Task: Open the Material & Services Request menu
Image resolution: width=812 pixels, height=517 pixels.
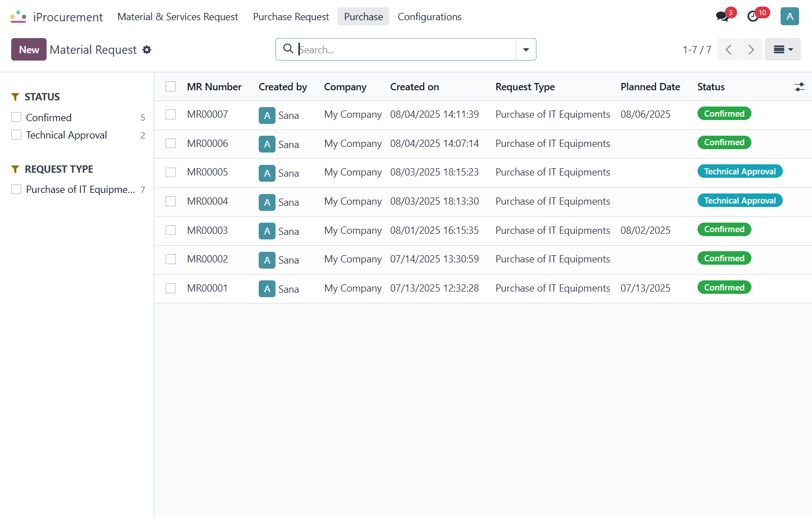Action: click(178, 17)
